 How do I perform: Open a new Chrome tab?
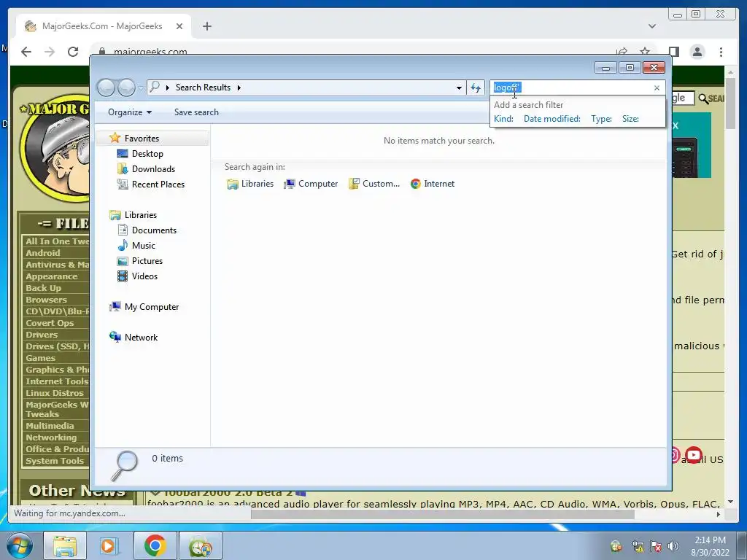pos(206,26)
